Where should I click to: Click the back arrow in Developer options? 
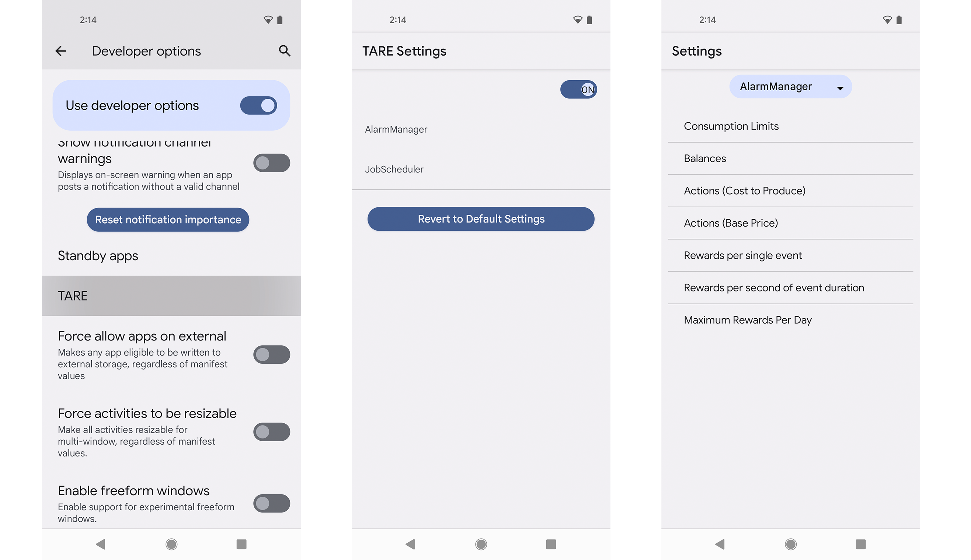pyautogui.click(x=61, y=51)
